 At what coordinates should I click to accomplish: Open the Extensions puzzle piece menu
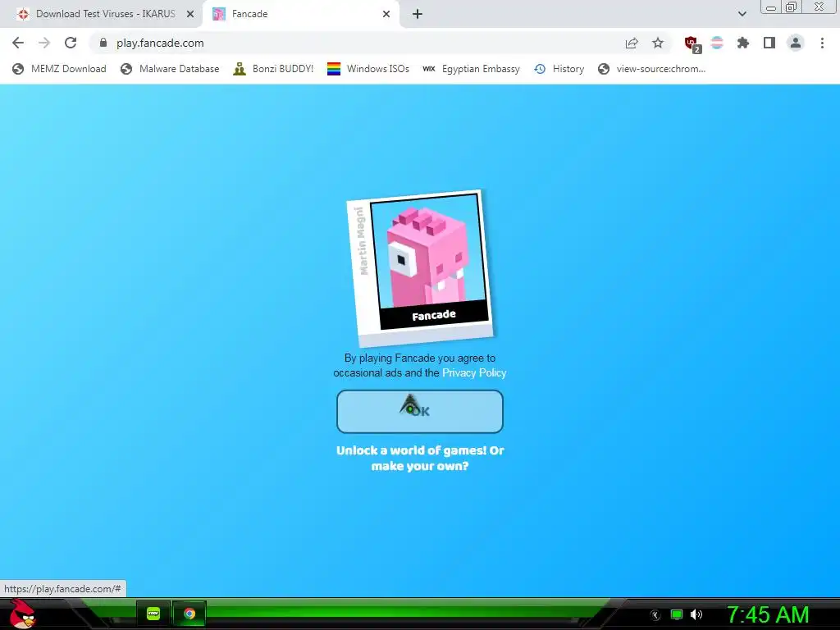743,43
